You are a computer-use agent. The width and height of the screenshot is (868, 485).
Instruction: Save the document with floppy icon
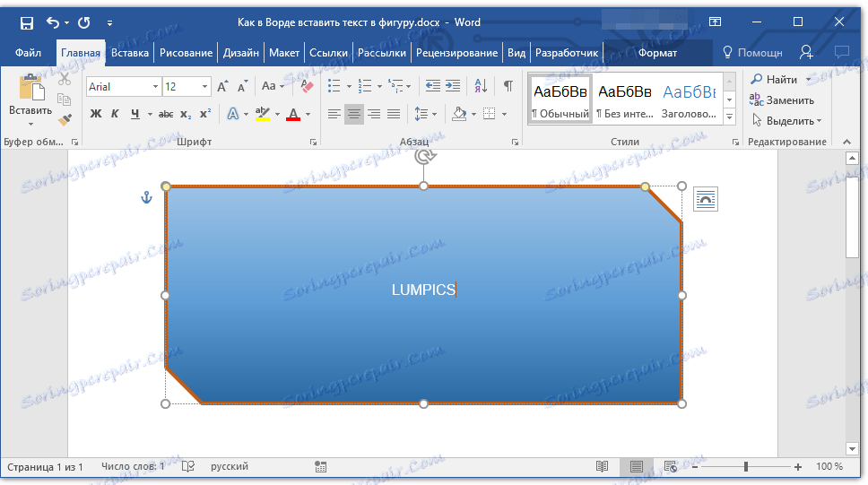[x=27, y=22]
